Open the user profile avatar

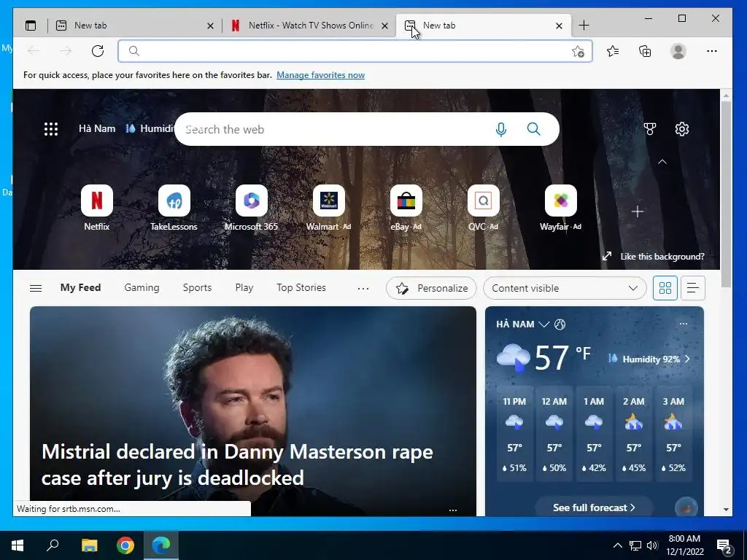tap(678, 51)
